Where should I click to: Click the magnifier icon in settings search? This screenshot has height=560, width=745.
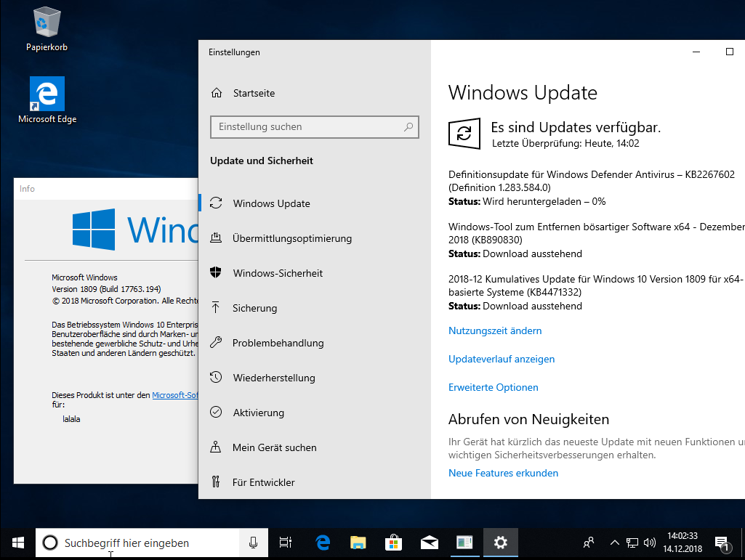click(x=408, y=127)
